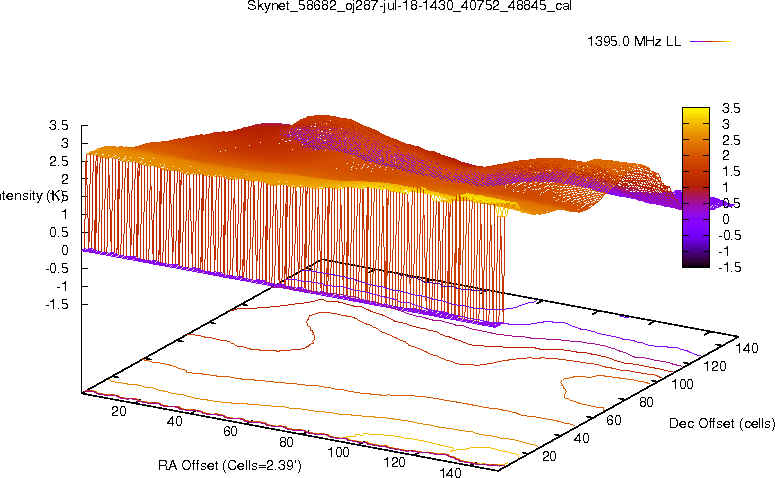This screenshot has width=775, height=478.
Task: Click RA Offset axis tick 60
Action: [230, 431]
